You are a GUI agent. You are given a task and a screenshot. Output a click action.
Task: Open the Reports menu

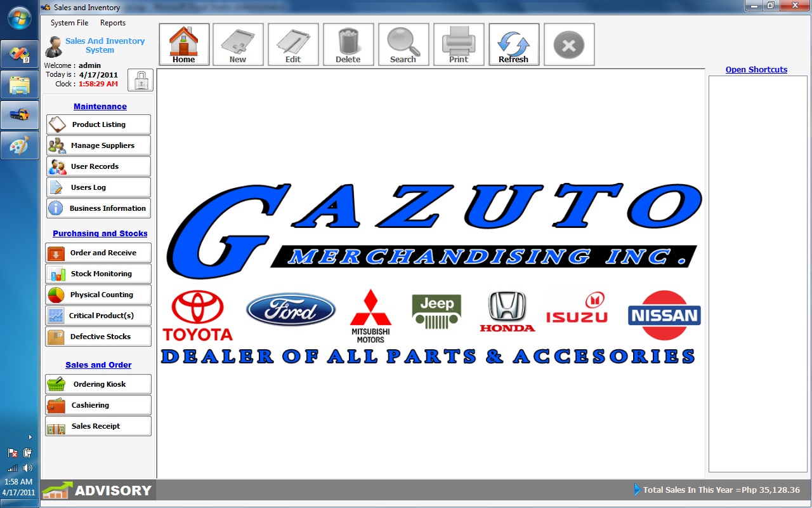113,23
